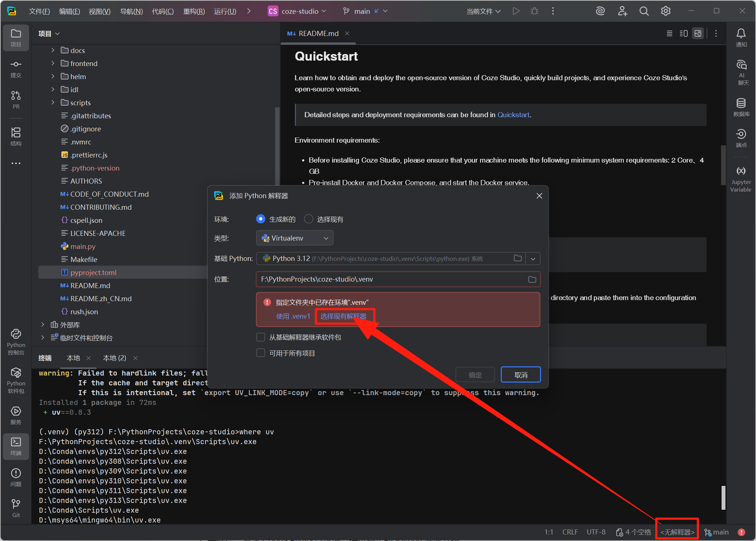Switch editor to source-only view
756x541 pixels.
[669, 33]
